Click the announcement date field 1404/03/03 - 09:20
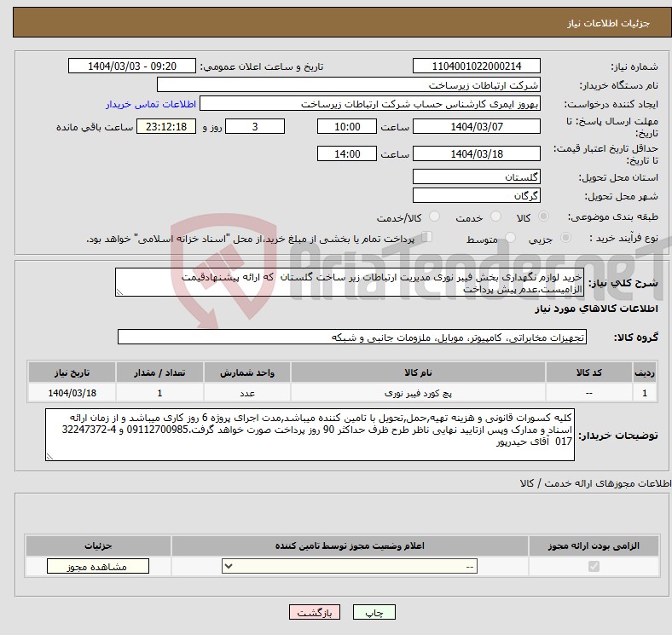Viewport: 672px width, 635px height. point(132,66)
